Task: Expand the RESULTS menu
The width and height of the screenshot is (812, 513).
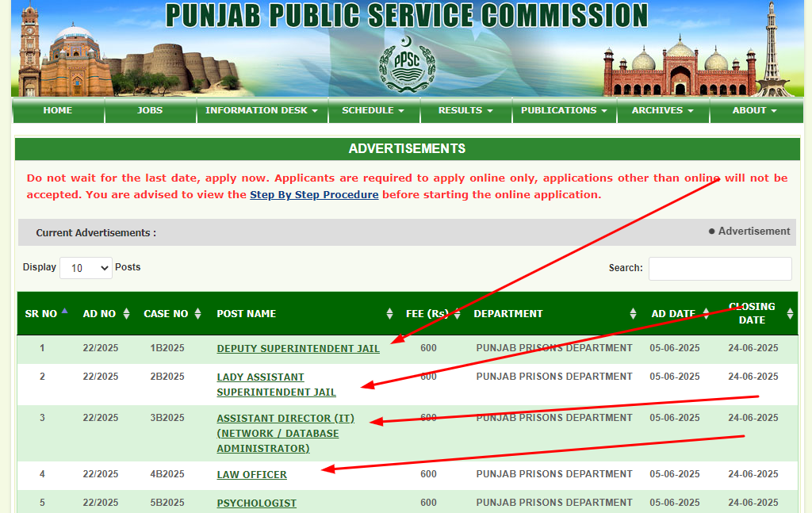Action: [x=465, y=110]
